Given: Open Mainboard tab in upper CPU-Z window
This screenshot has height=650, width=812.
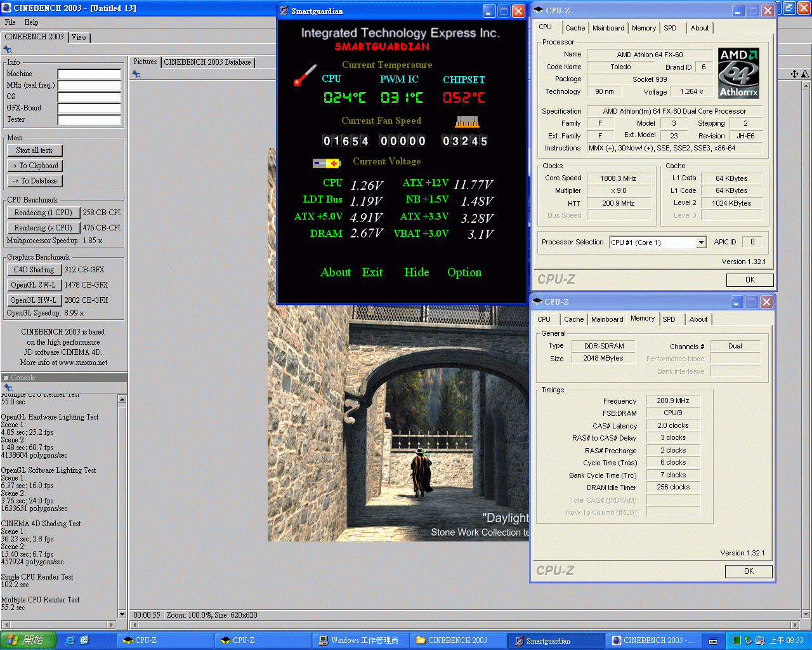Looking at the screenshot, I should (608, 28).
